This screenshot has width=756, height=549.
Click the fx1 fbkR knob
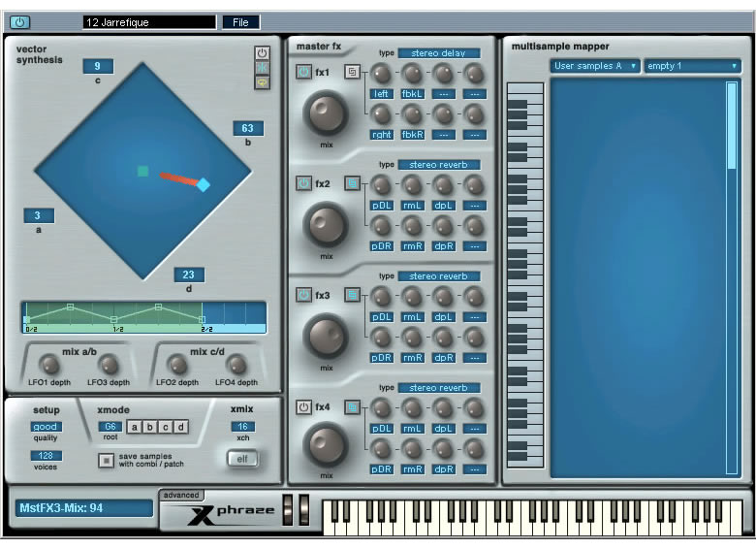tap(412, 114)
